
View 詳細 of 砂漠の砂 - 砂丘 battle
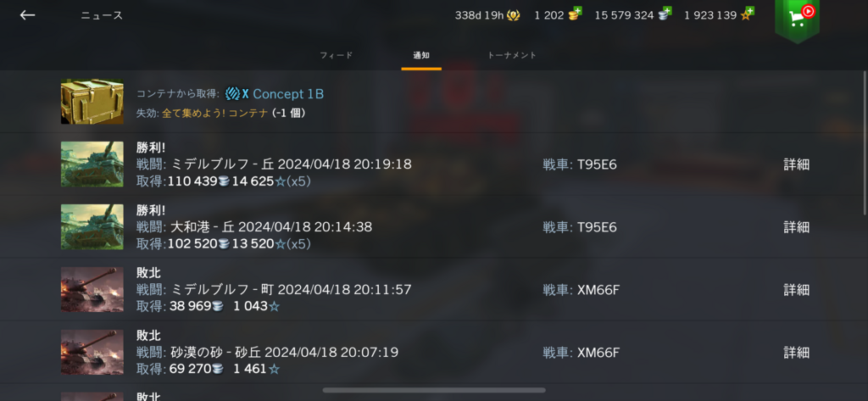[x=796, y=353]
